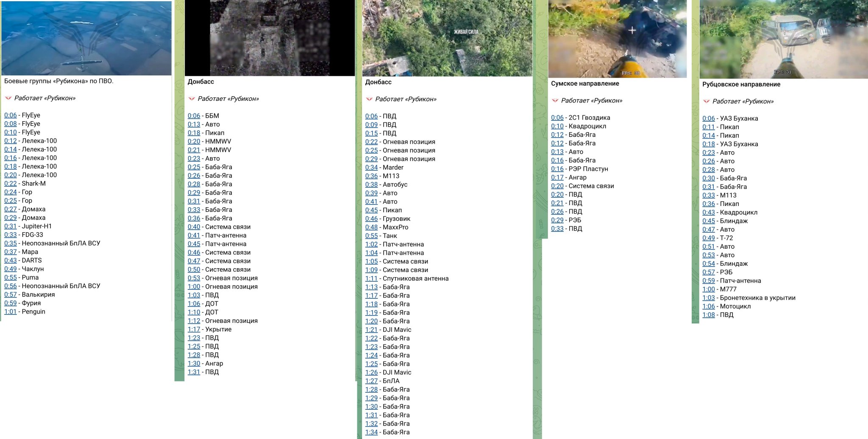868x439 pixels.
Task: Select the 0:38 timestamp for Автобус
Action: click(372, 185)
